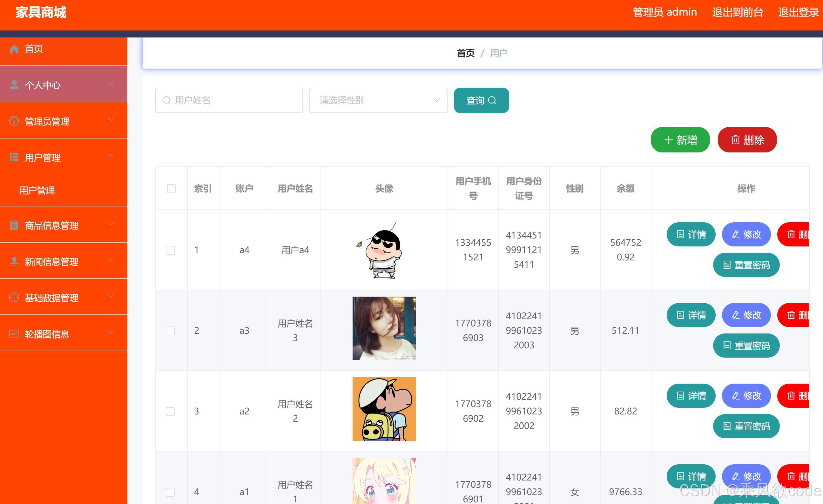The width and height of the screenshot is (823, 504).
Task: Select the 商品信息管理 clipboard icon
Action: [x=14, y=225]
